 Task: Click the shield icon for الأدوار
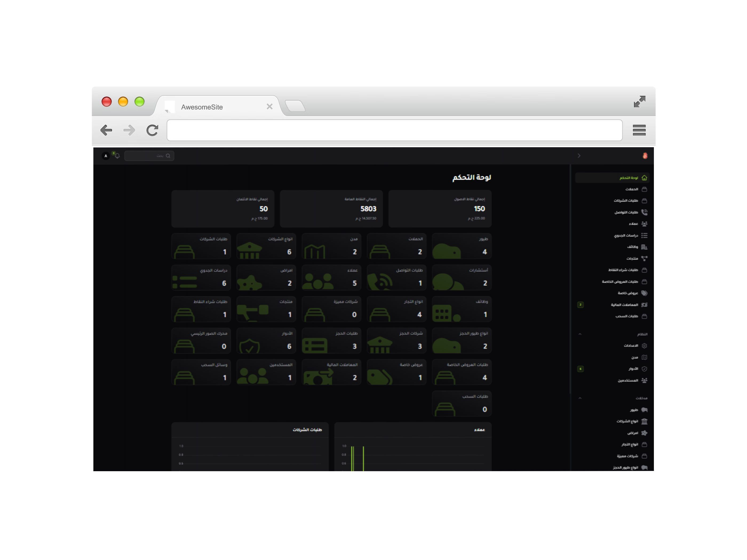point(644,369)
